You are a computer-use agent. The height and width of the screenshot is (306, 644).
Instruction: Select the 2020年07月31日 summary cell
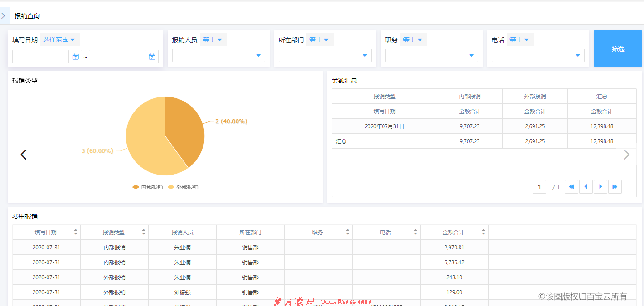click(384, 126)
